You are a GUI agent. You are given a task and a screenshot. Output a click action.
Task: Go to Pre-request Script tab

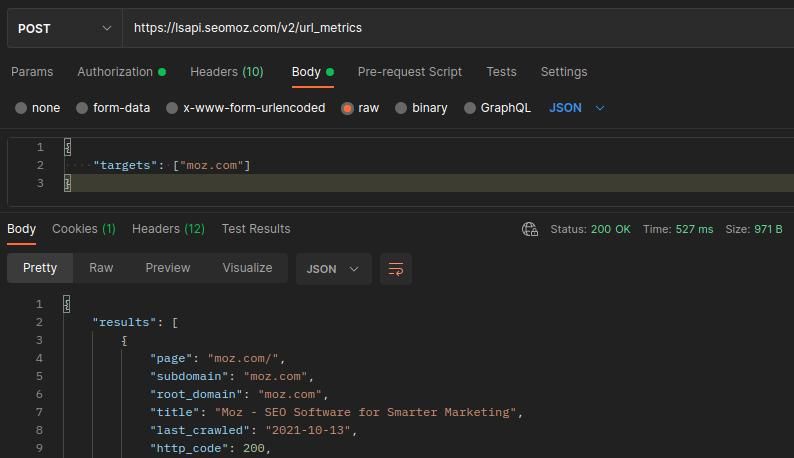(x=409, y=72)
